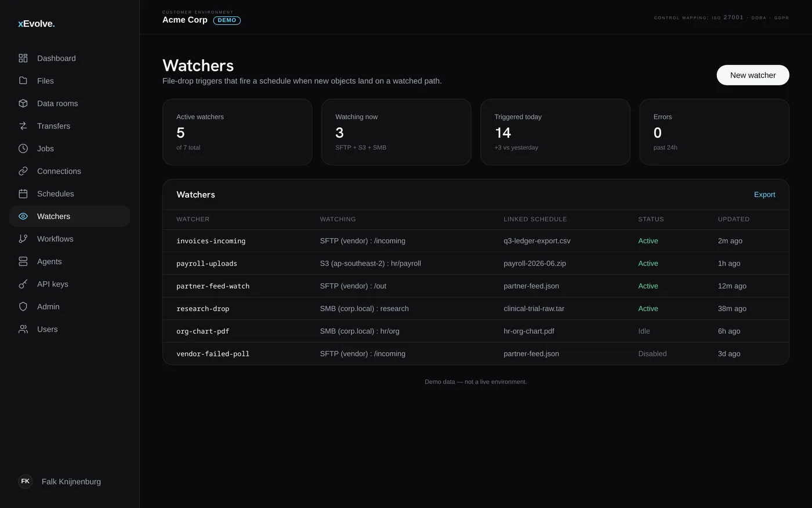Go to Files in sidebar
This screenshot has height=508, width=812.
70,81
